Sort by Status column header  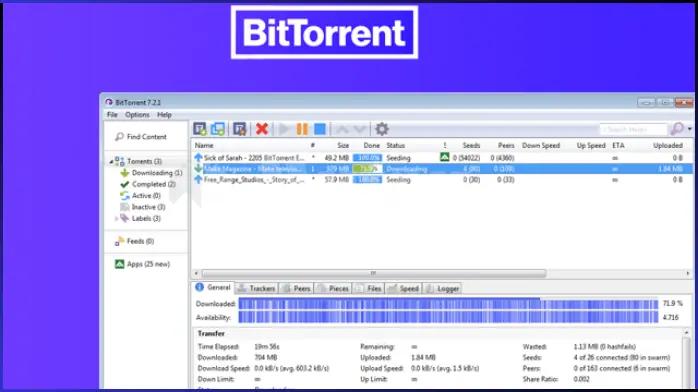point(395,145)
